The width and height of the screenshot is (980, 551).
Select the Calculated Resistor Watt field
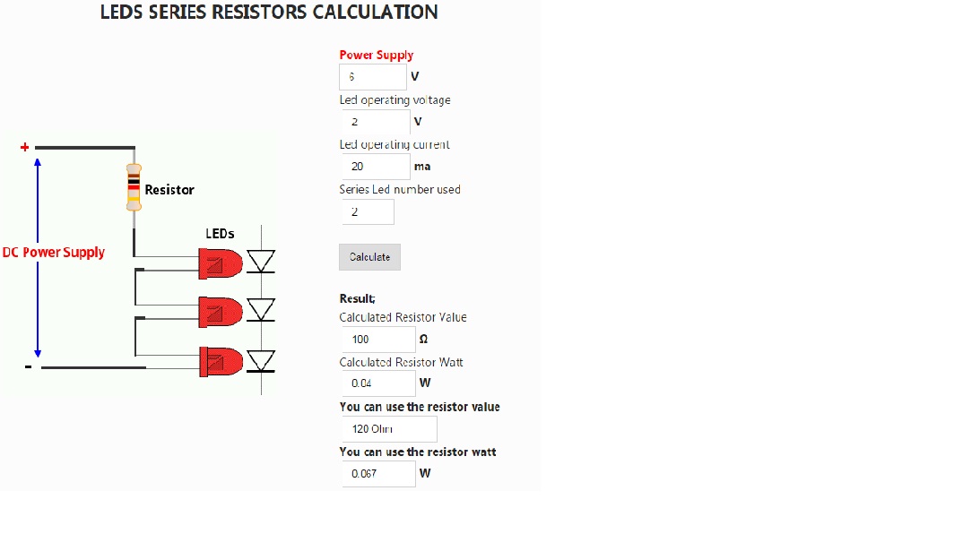[378, 383]
